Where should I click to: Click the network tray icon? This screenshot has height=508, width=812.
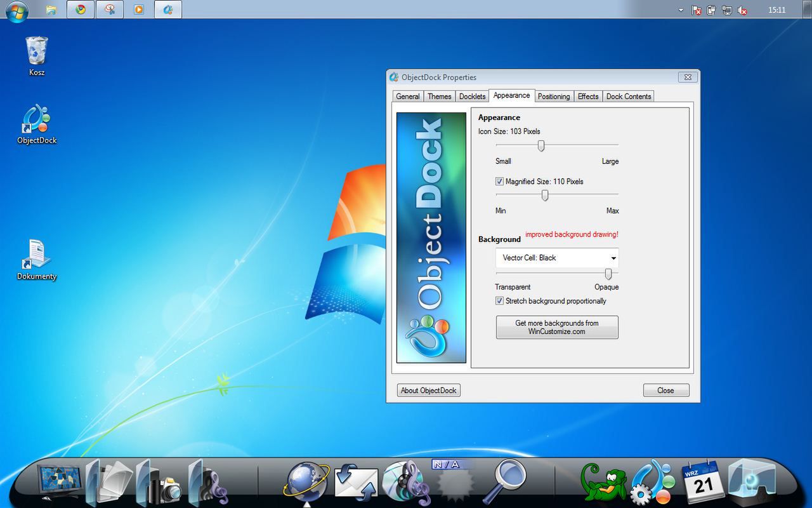727,10
